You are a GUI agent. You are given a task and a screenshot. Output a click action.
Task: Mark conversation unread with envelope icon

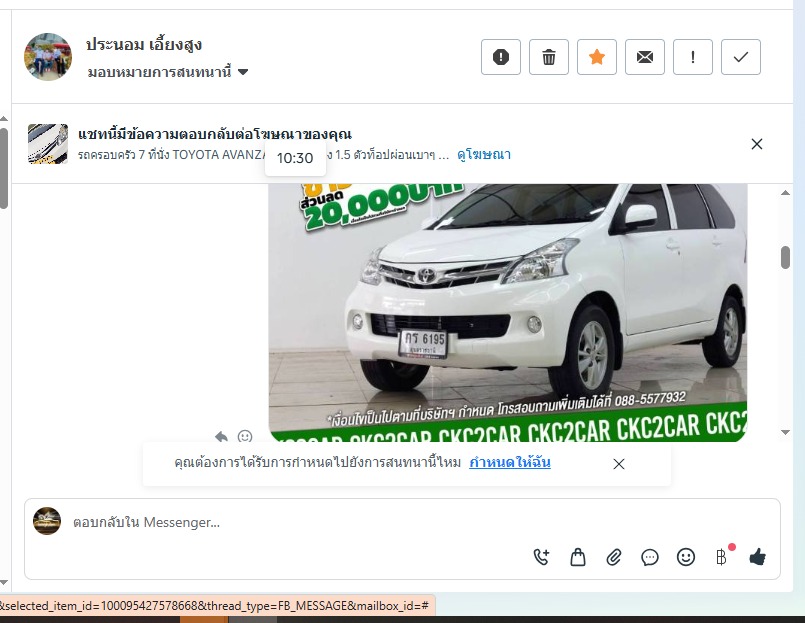(645, 57)
